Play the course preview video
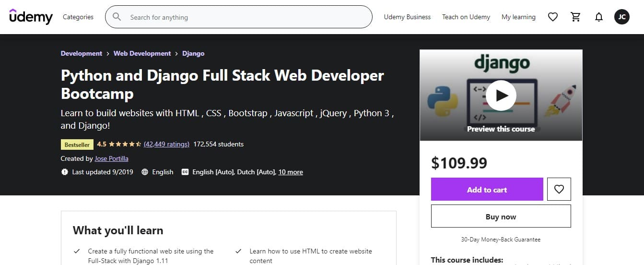 point(501,95)
